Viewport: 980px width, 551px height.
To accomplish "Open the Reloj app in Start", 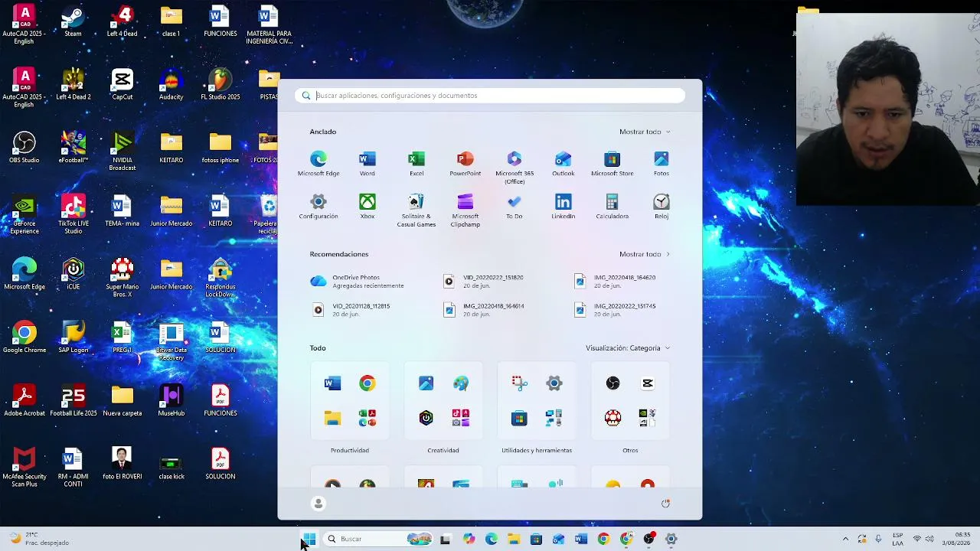I will (661, 207).
